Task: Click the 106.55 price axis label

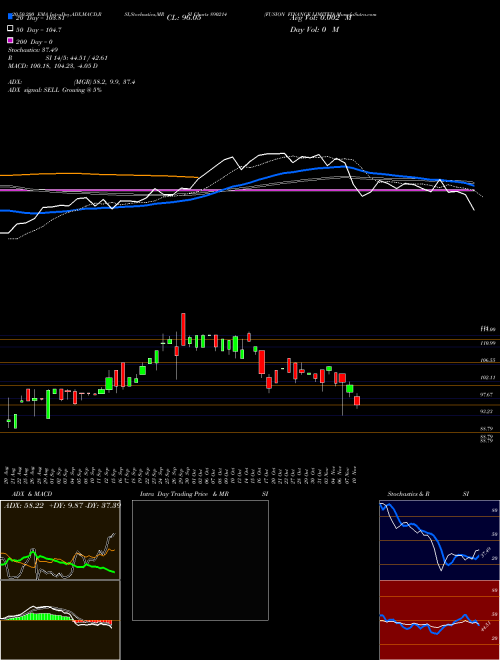Action: tap(488, 360)
